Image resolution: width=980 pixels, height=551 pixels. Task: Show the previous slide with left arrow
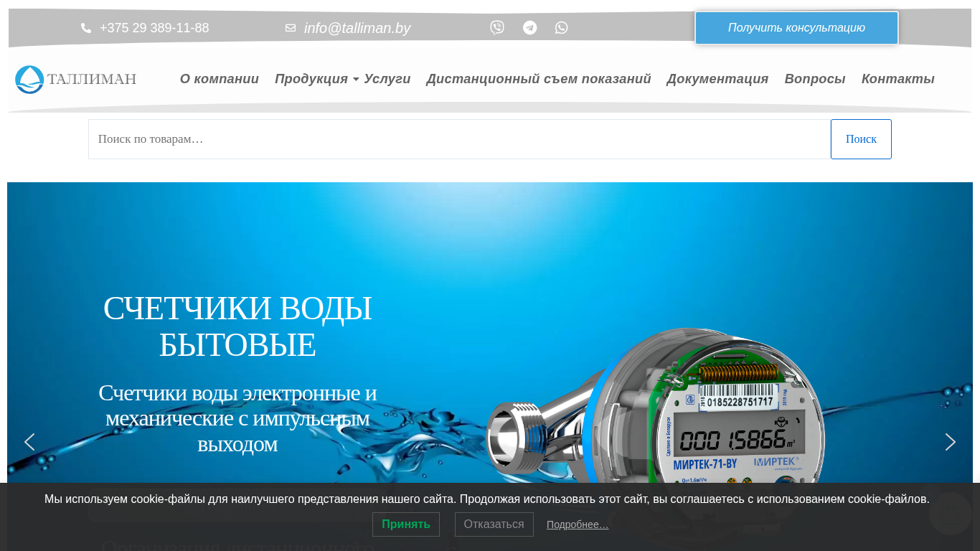(29, 442)
